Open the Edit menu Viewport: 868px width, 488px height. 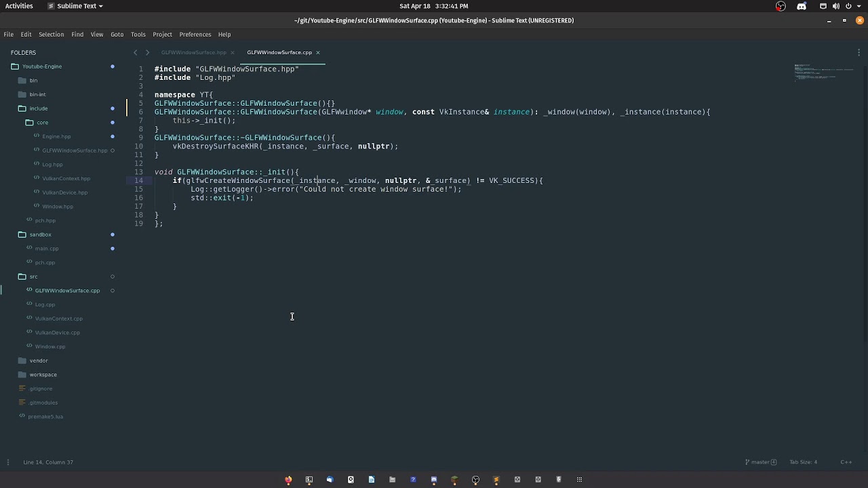[x=26, y=35]
